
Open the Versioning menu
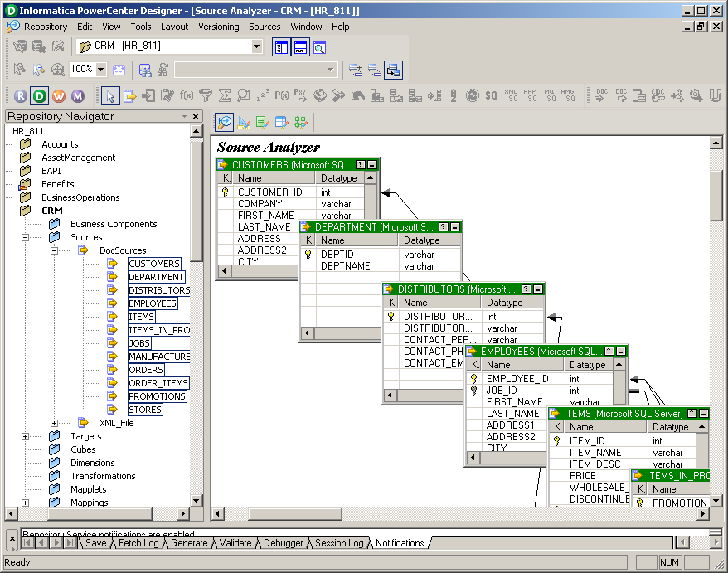(x=219, y=27)
